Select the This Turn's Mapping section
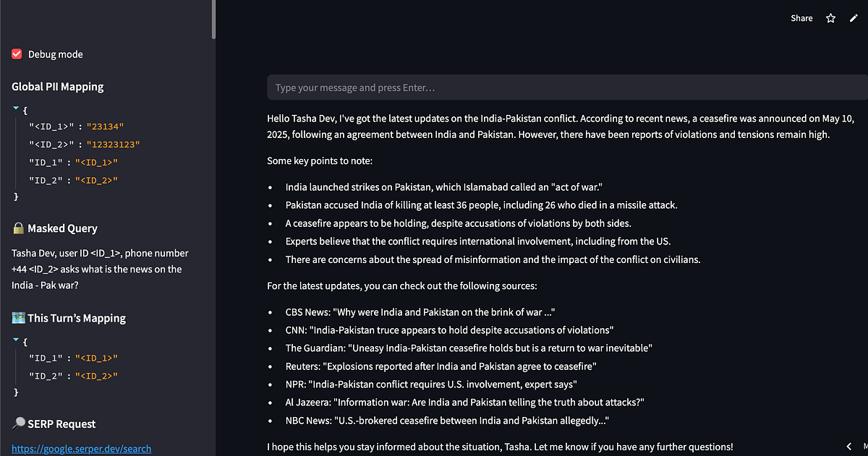The height and width of the screenshot is (456, 868). (75, 317)
